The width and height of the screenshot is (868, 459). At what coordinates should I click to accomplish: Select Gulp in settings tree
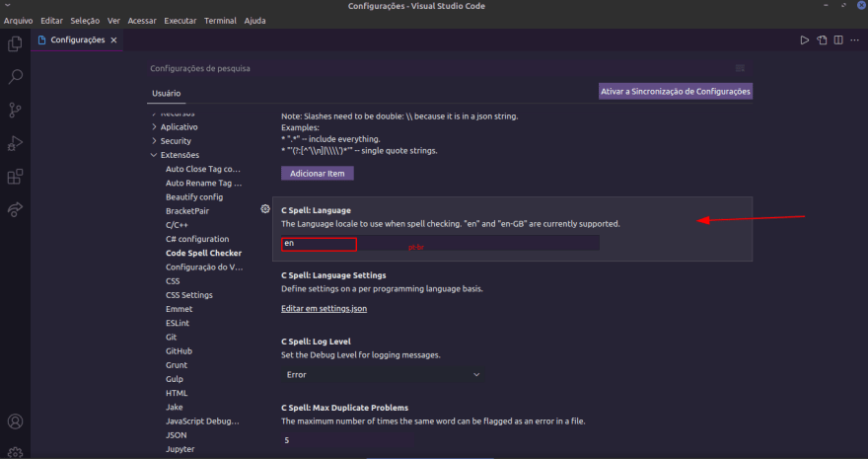pos(174,379)
